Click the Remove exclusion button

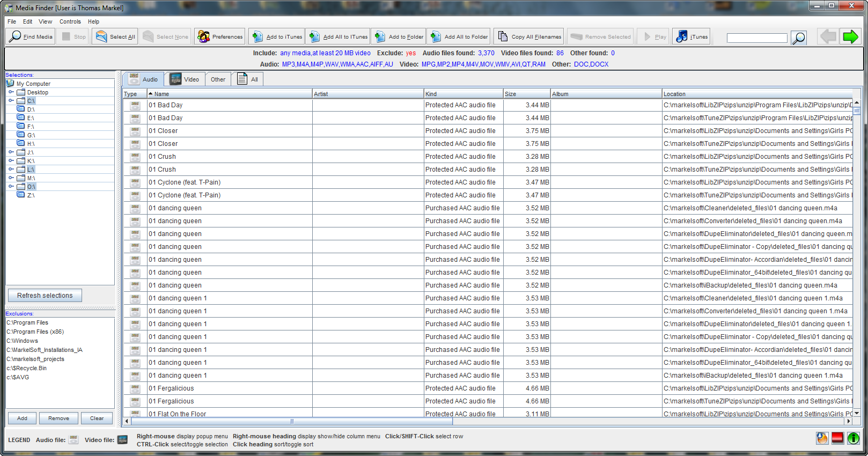[x=58, y=418]
